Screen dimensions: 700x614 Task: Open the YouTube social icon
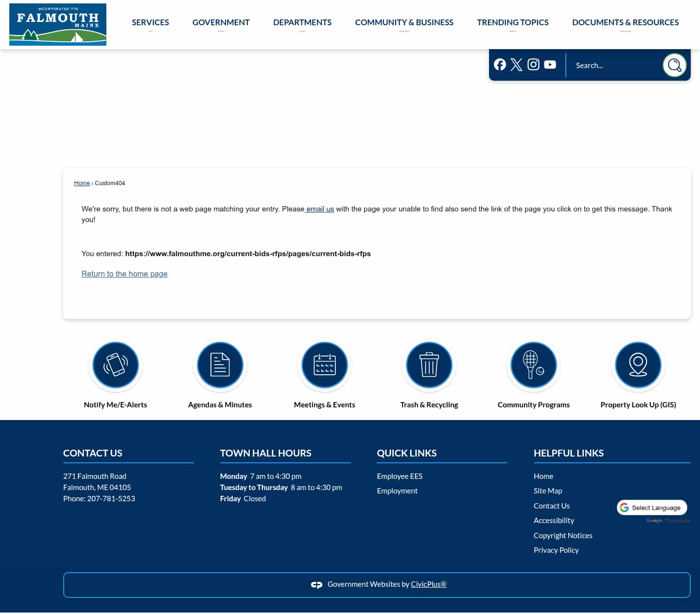[550, 64]
